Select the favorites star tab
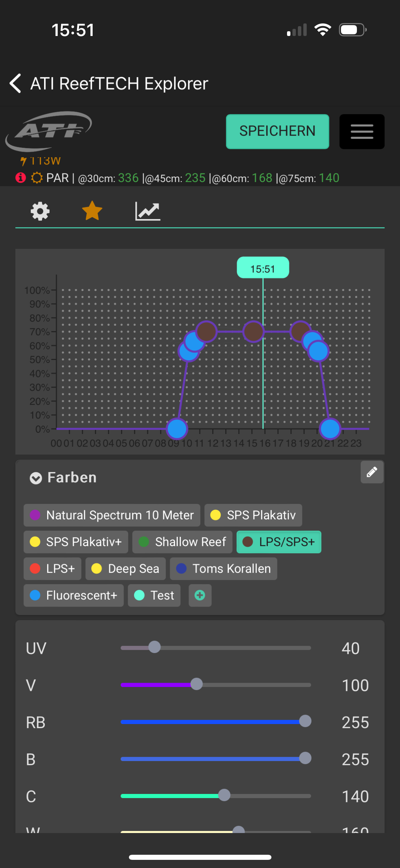Viewport: 400px width, 868px height. pos(92,211)
